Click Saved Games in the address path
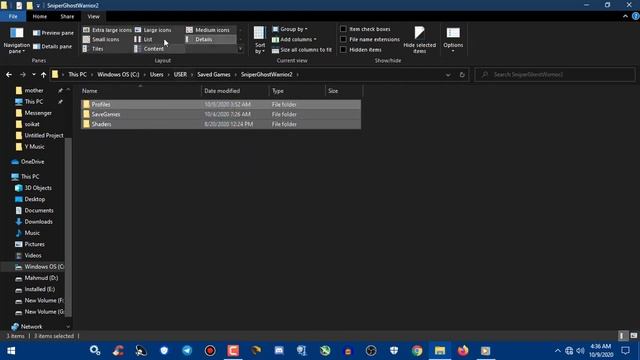Screen dimensions: 640x360 coord(214,75)
